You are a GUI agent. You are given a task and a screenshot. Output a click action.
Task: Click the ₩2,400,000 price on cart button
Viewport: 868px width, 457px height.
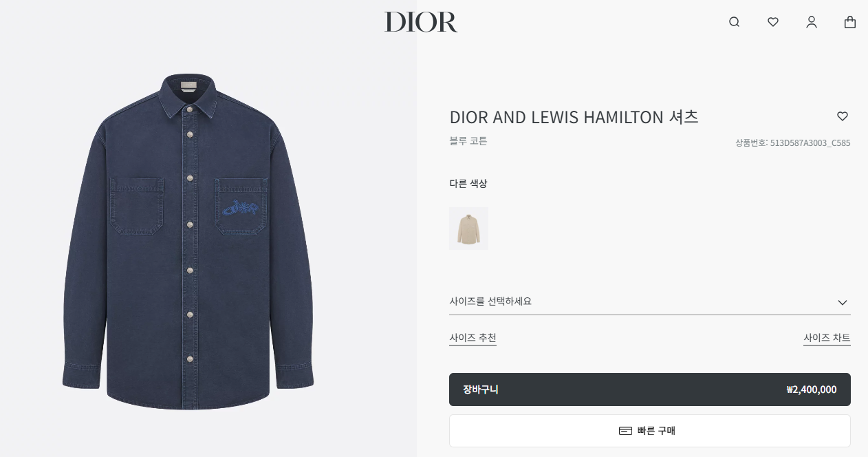coord(812,390)
